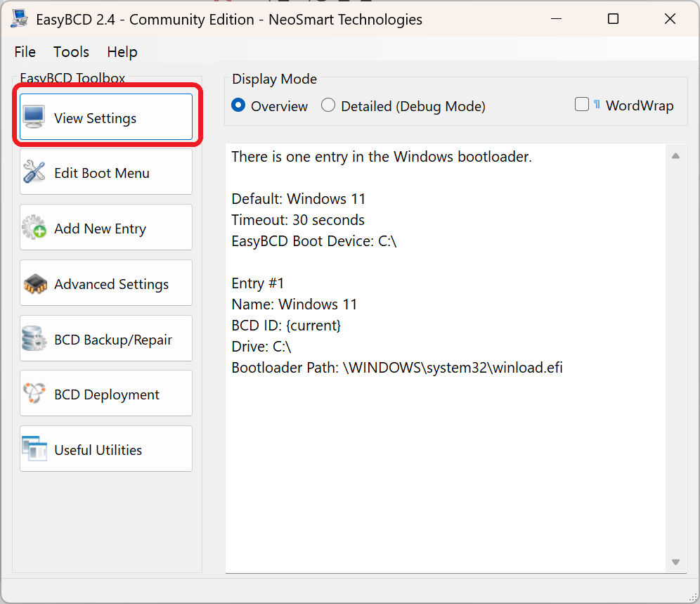Click the scrollbar up arrow
Image resolution: width=700 pixels, height=604 pixels.
[675, 156]
